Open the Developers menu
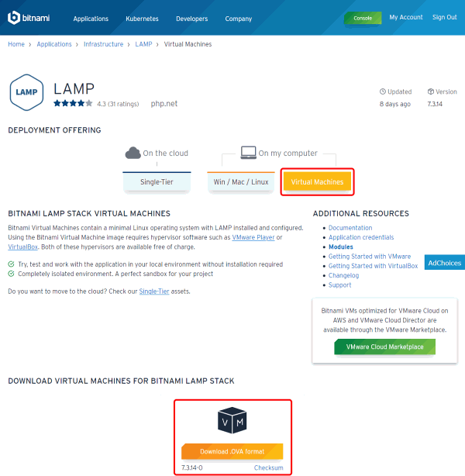Viewport: 465px width, 476px height. click(192, 19)
